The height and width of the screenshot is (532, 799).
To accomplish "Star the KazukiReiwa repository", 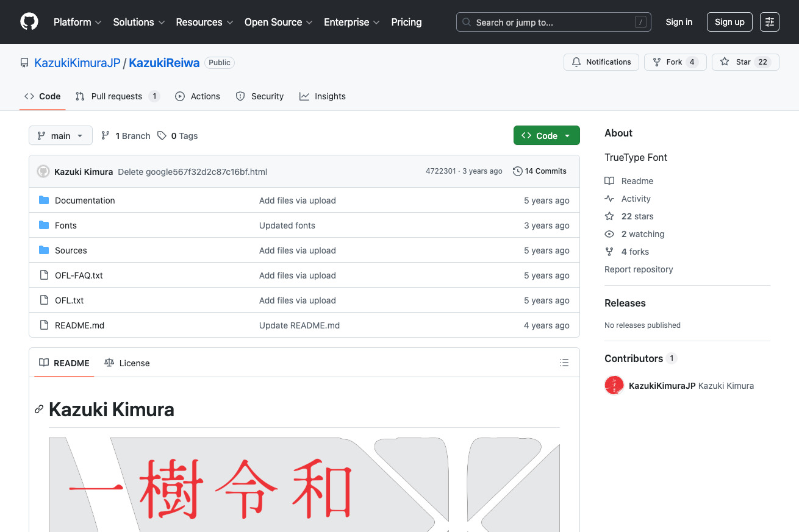I will [x=745, y=62].
